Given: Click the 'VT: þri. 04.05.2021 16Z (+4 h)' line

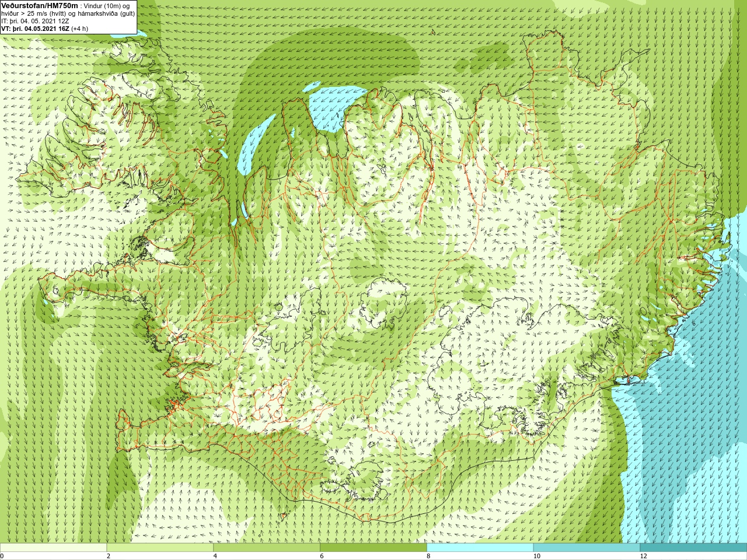Looking at the screenshot, I should coord(45,29).
